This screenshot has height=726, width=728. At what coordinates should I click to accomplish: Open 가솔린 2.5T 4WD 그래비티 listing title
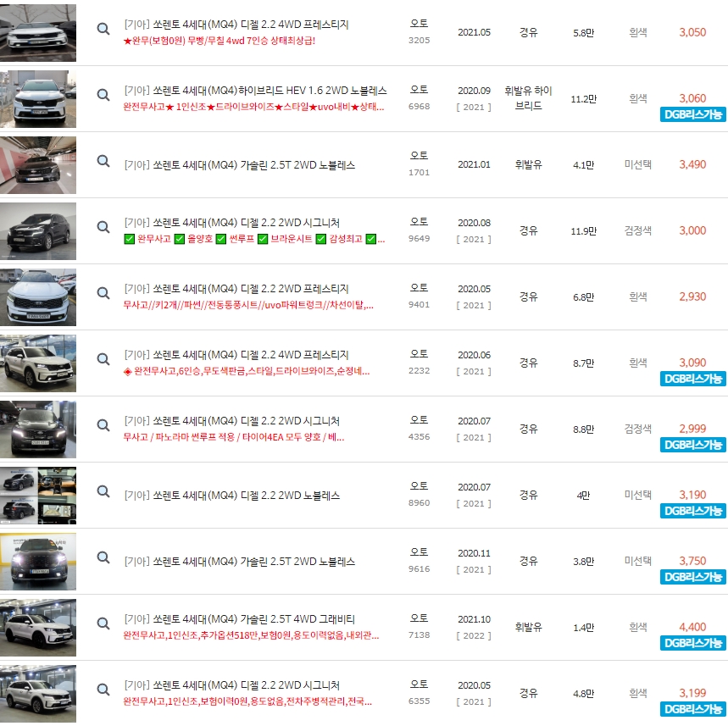tap(240, 618)
